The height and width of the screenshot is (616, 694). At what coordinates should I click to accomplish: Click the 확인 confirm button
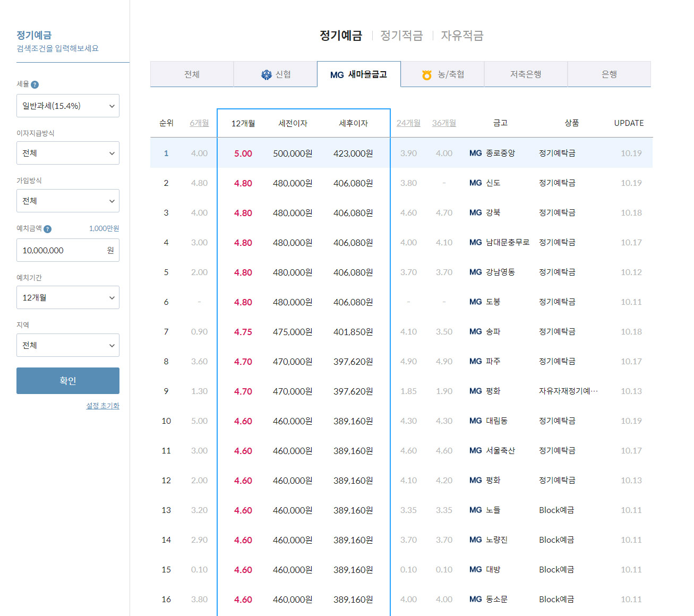(67, 380)
